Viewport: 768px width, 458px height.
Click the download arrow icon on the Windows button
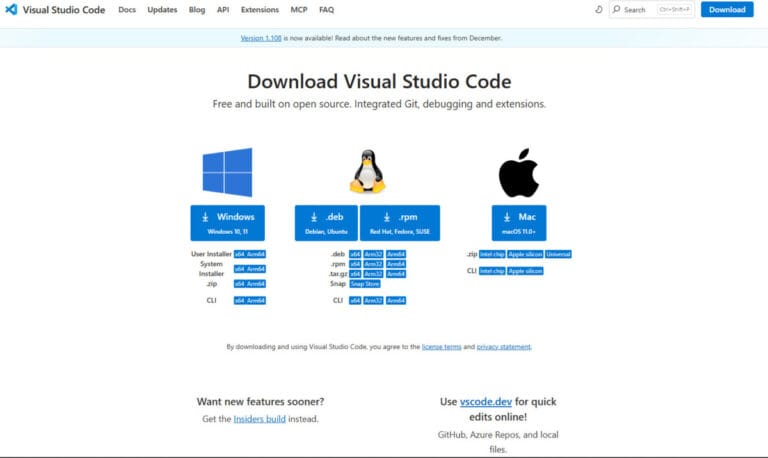[x=205, y=217]
